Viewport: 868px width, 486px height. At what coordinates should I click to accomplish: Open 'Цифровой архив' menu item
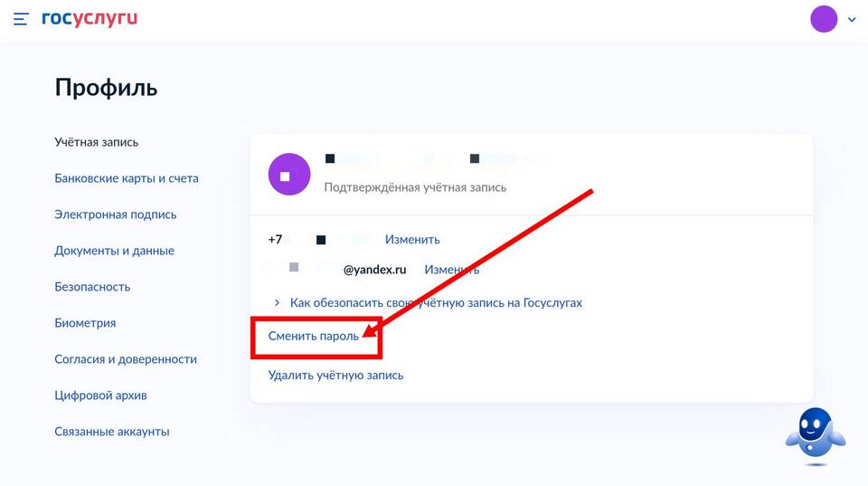pos(100,395)
